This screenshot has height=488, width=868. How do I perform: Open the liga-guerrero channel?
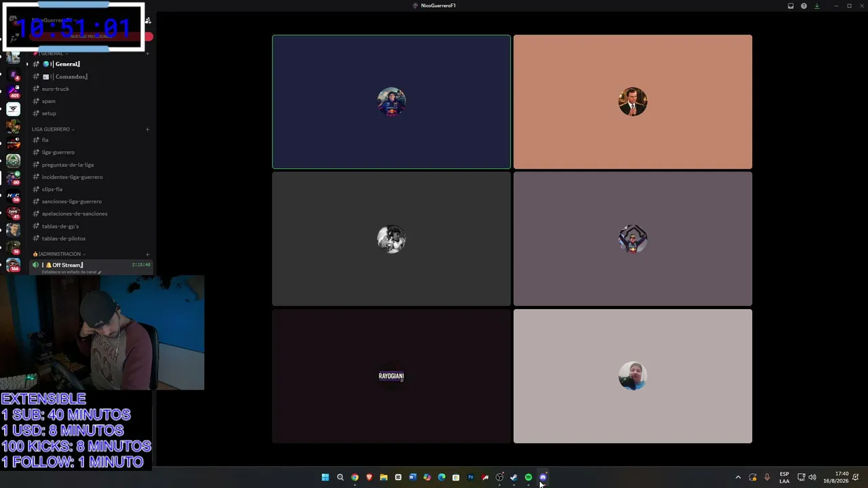tap(92, 152)
